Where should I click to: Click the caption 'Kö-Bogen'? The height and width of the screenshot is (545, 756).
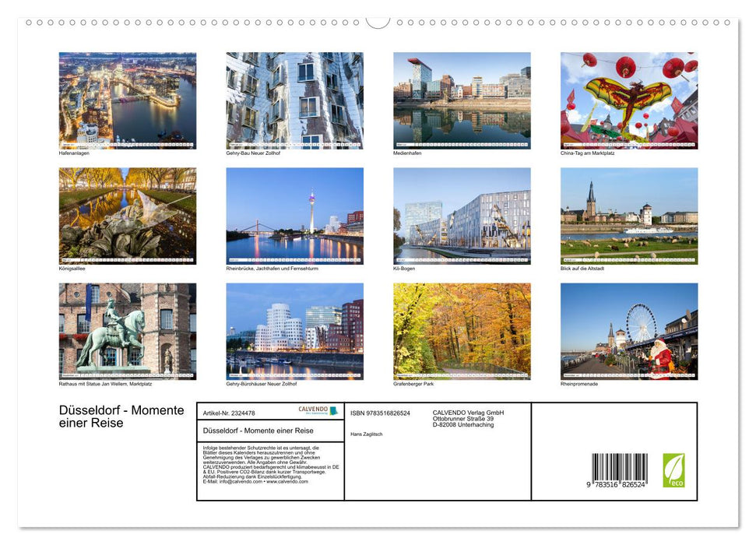404,269
